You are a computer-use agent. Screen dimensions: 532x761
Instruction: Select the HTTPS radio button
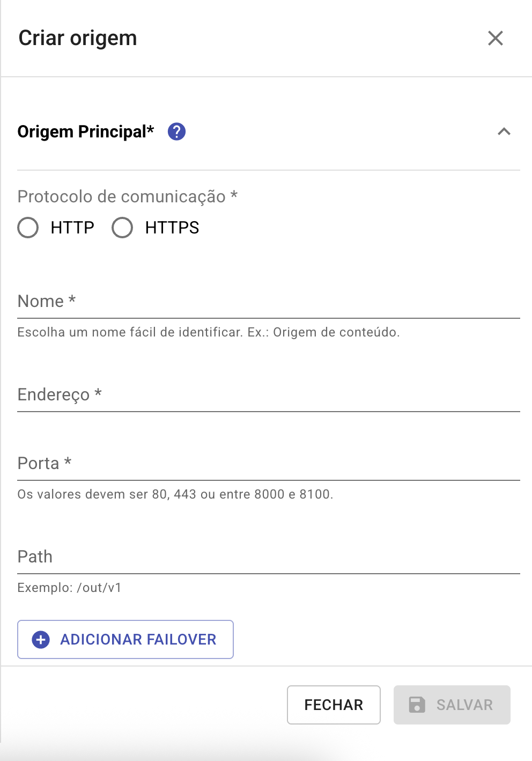122,228
